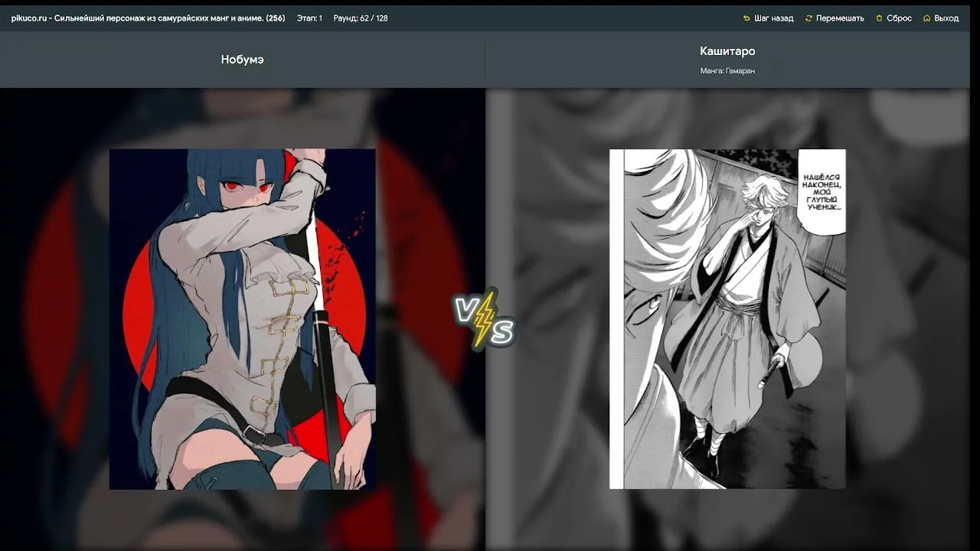
Task: Click the Манга: Гамаран subtitle
Action: point(727,71)
